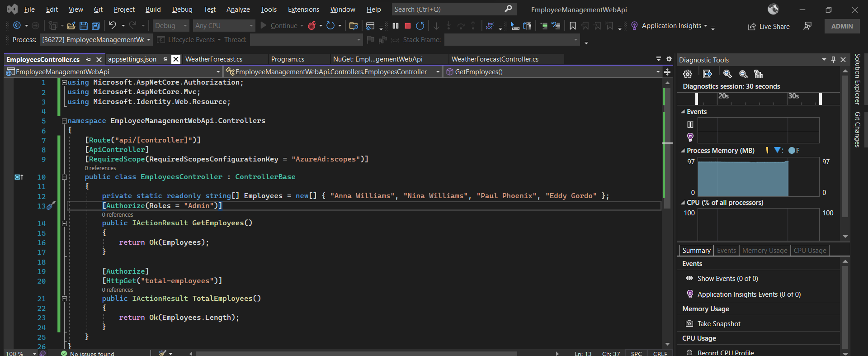This screenshot has width=868, height=356.
Task: Click the circular restart application arrow icon
Action: click(x=330, y=26)
